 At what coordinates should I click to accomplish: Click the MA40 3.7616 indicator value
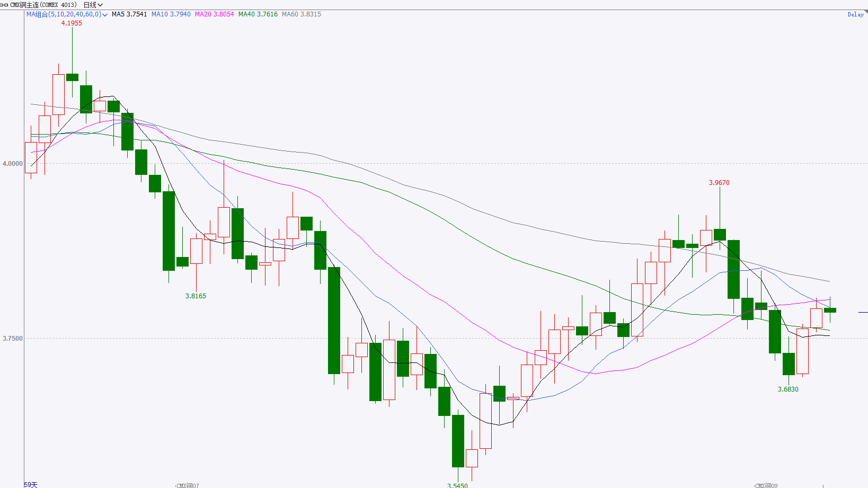pos(258,14)
